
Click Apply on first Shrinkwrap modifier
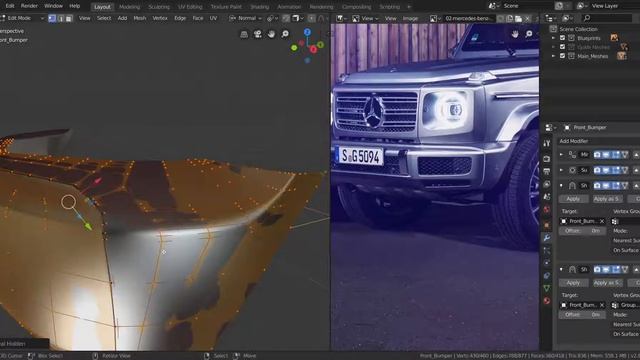coord(573,199)
